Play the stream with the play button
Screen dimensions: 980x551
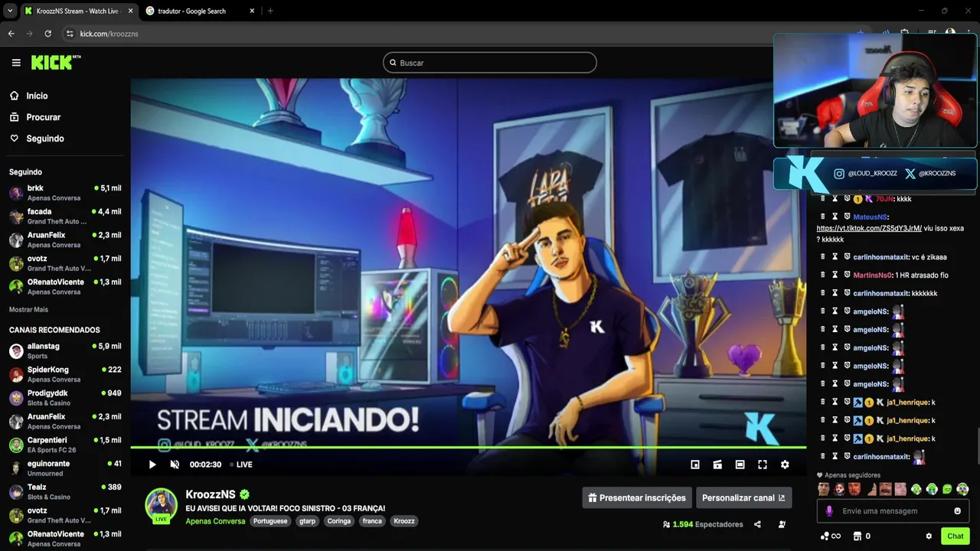coord(152,465)
